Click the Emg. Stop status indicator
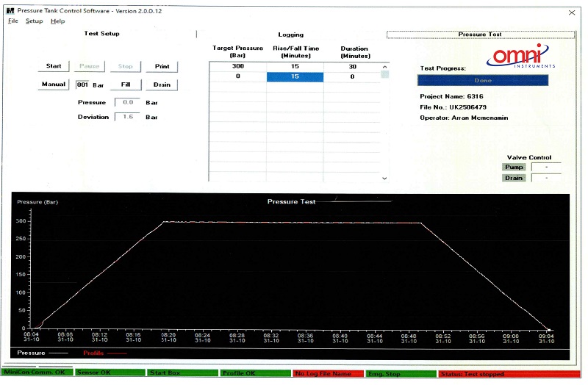This screenshot has width=588, height=385. pos(401,373)
